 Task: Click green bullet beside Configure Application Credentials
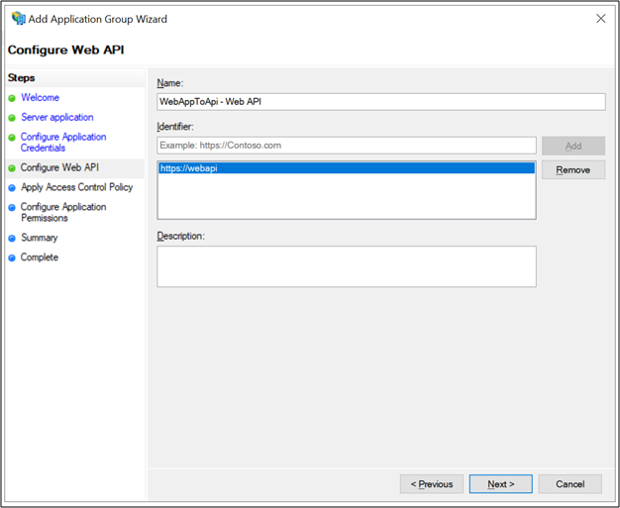click(x=12, y=137)
